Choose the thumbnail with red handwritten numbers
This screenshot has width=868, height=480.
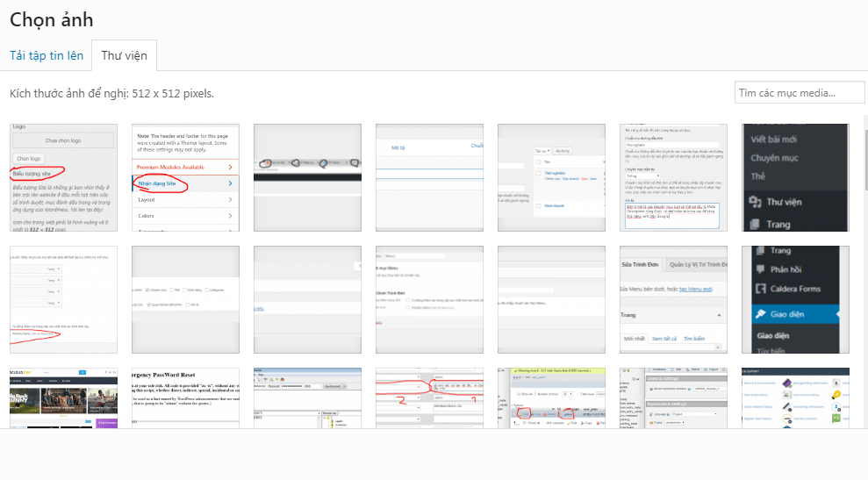point(429,398)
